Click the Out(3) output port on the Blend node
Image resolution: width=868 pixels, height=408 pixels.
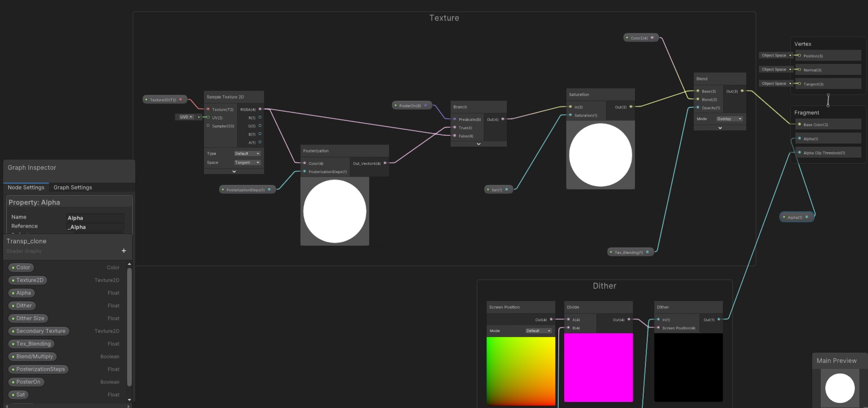(742, 91)
